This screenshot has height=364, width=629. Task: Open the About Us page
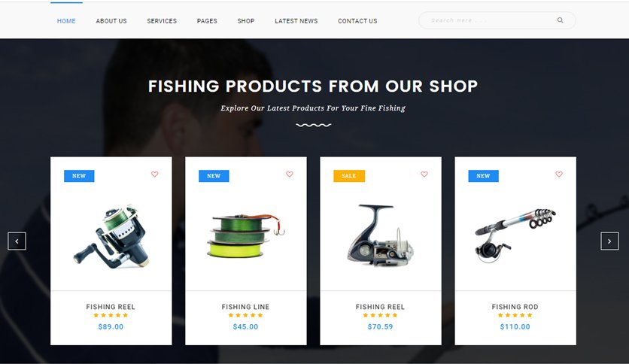click(111, 21)
